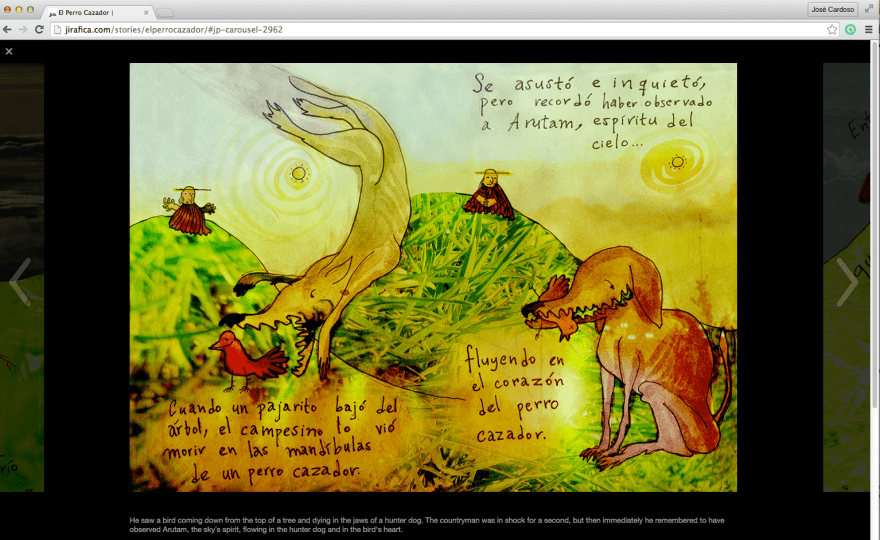
Task: Close the image carousel with the X
Action: [x=9, y=51]
